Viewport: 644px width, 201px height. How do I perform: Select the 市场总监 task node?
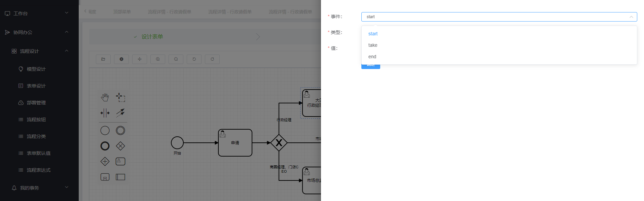pos(312,180)
